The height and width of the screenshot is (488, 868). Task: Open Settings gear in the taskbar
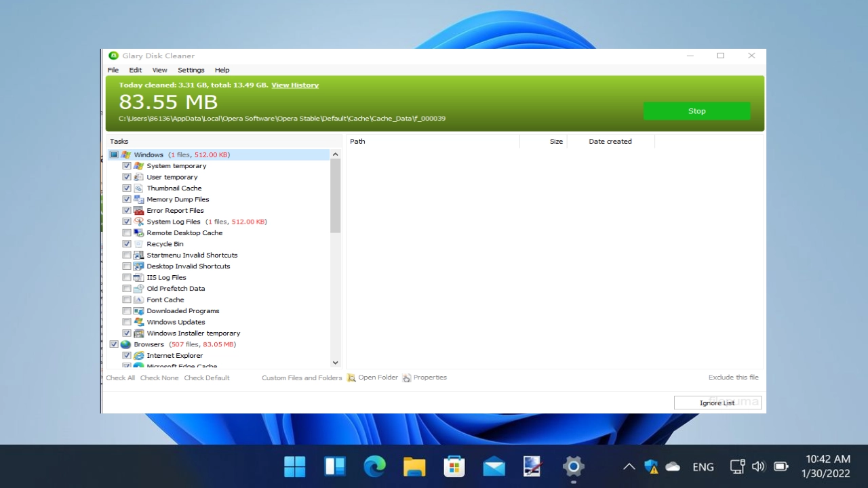pyautogui.click(x=574, y=466)
